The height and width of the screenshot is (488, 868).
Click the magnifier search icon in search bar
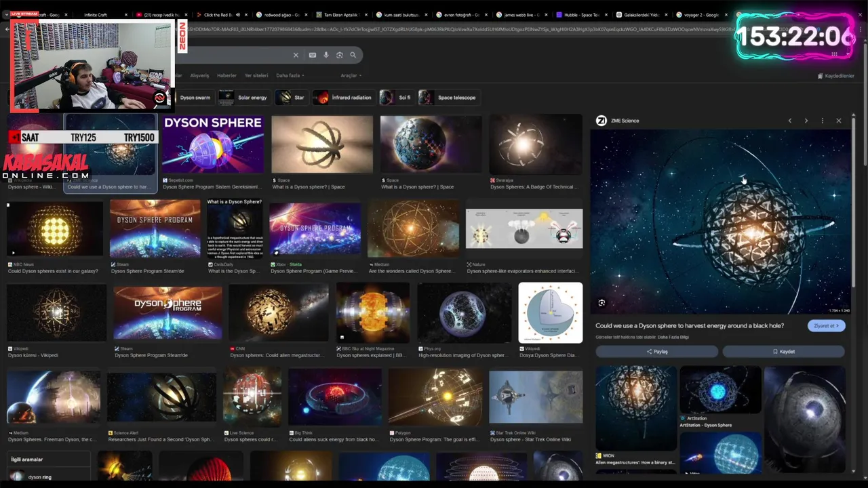pos(353,55)
